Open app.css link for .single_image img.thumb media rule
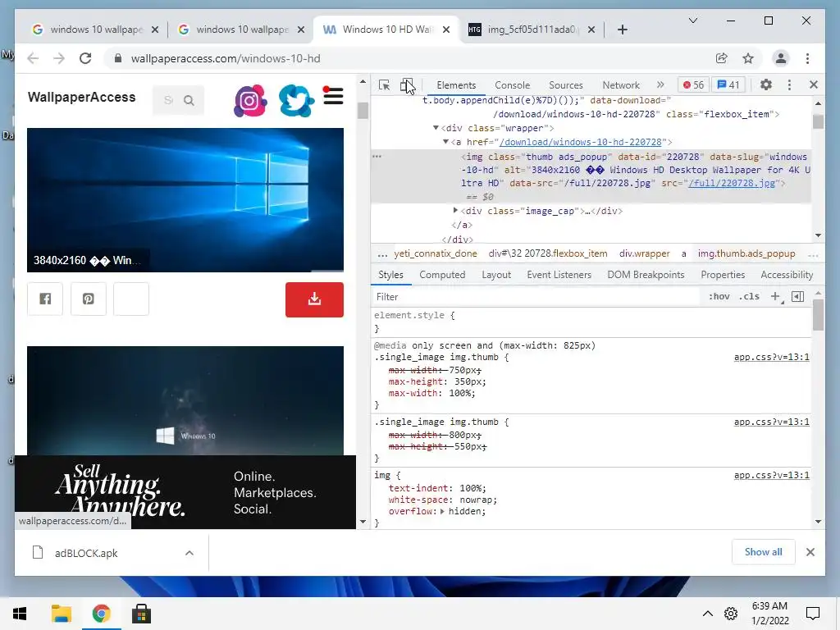Image resolution: width=840 pixels, height=630 pixels. click(x=771, y=358)
